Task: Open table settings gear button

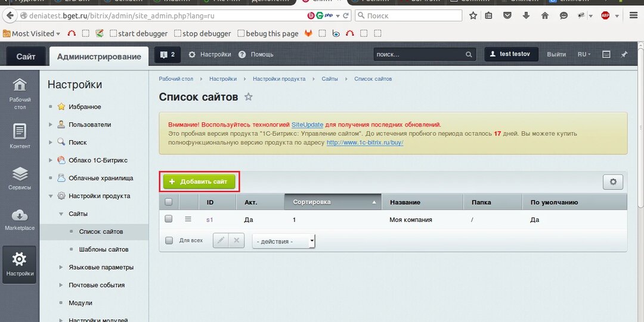Action: click(613, 182)
